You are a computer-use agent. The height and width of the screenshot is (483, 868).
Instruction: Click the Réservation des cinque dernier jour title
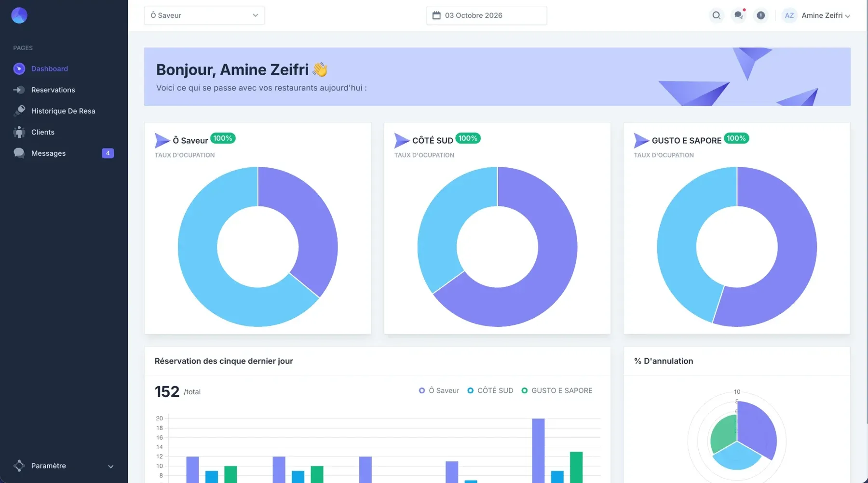click(x=224, y=361)
